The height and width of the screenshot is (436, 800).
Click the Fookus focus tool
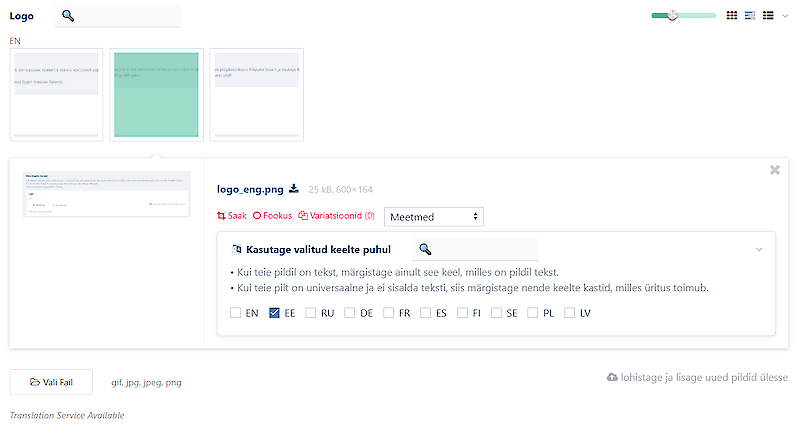(x=272, y=215)
